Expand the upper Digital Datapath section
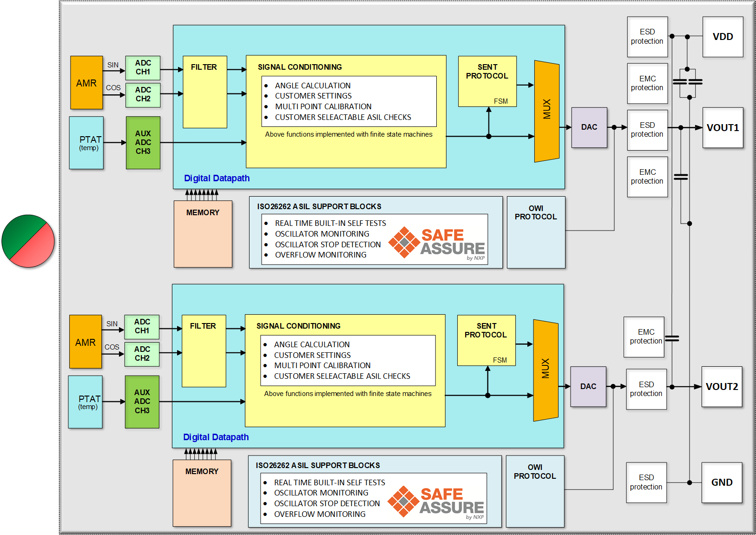The height and width of the screenshot is (535, 756). (216, 178)
